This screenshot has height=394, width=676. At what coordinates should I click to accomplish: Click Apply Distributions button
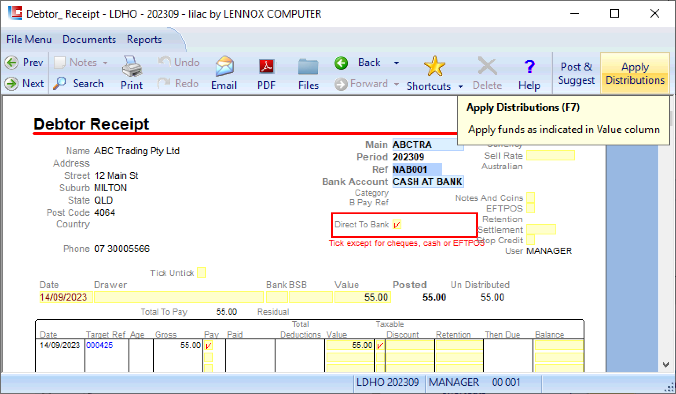(x=635, y=73)
